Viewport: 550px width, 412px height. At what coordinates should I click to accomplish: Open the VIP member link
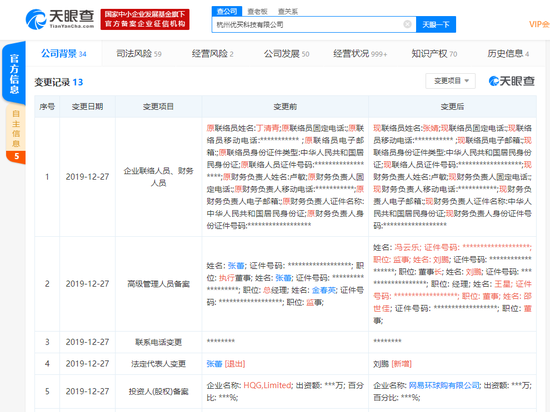click(x=539, y=24)
